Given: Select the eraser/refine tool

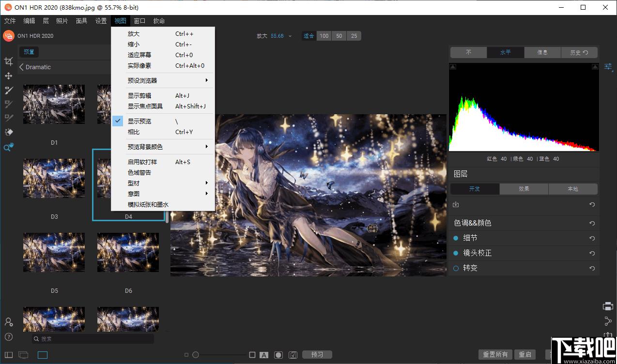Looking at the screenshot, I should [x=8, y=132].
